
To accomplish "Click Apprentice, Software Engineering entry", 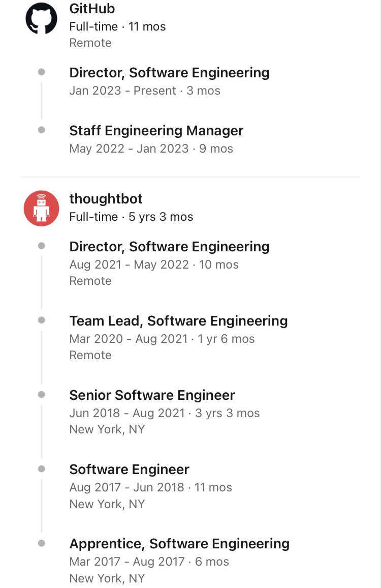I will tap(179, 544).
